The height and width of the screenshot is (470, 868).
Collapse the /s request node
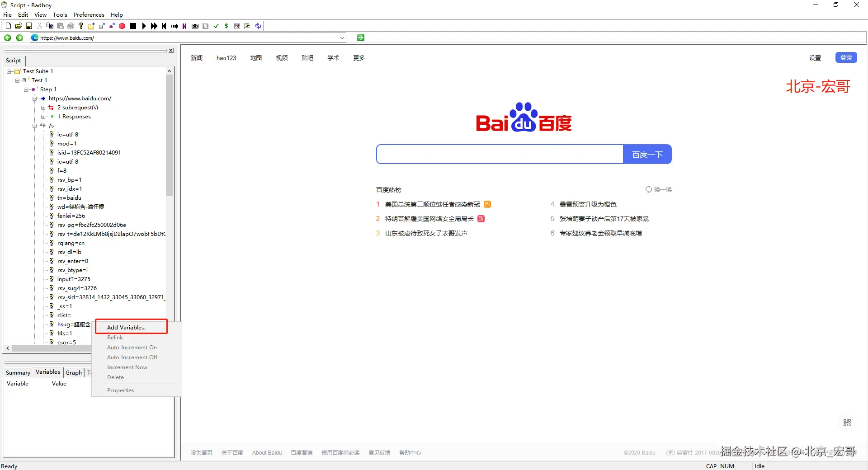click(x=35, y=126)
